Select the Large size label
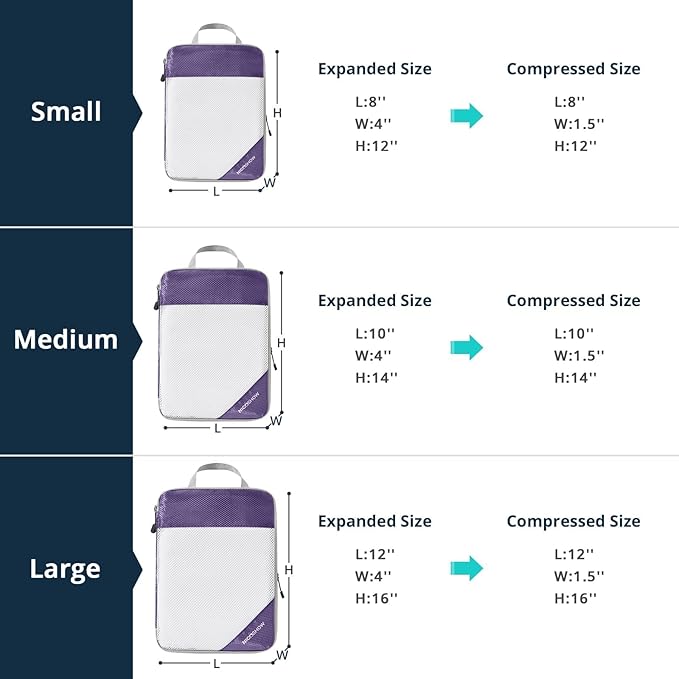Screen dimensions: 679x679 point(66,569)
